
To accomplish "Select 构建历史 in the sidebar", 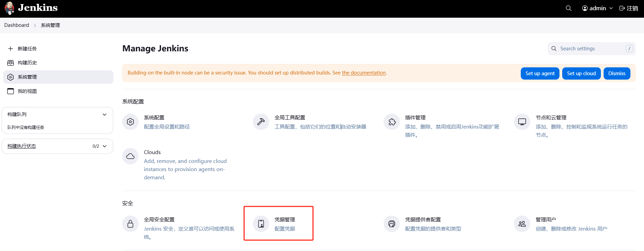I will (x=58, y=63).
